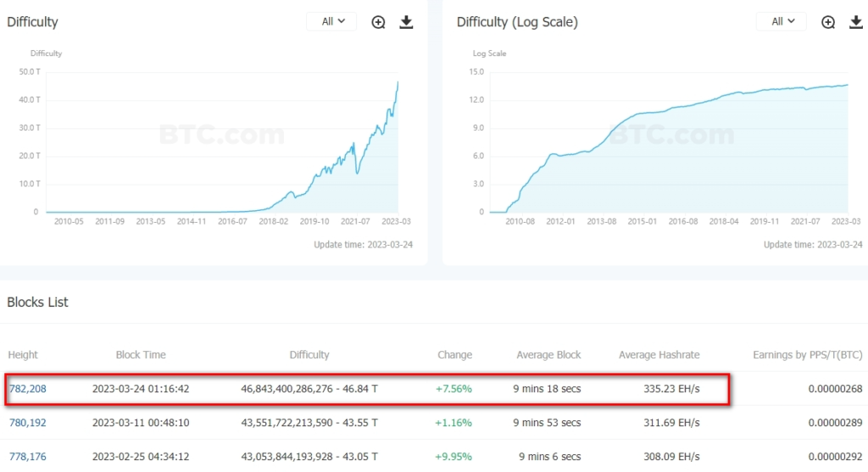Click zoom icon on Difficulty (Log Scale) chart

click(x=828, y=22)
